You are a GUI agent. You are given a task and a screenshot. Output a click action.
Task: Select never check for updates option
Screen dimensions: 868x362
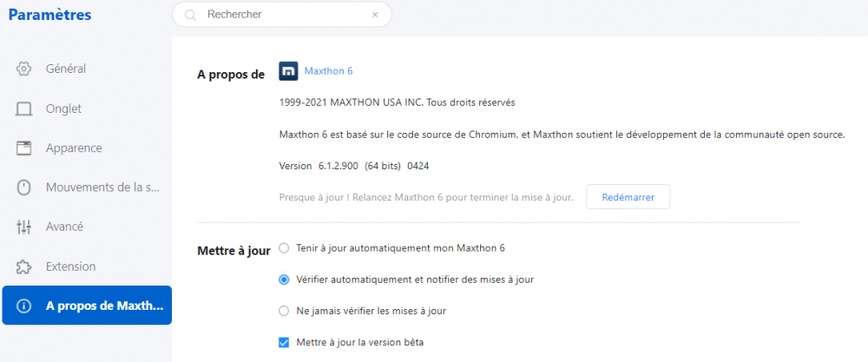click(x=284, y=311)
